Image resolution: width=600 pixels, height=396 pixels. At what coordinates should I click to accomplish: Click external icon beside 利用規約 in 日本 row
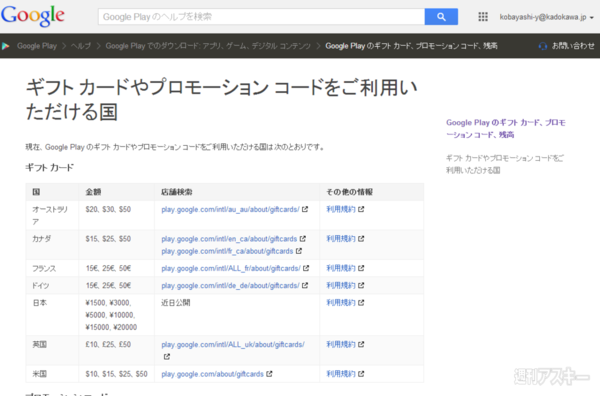361,303
